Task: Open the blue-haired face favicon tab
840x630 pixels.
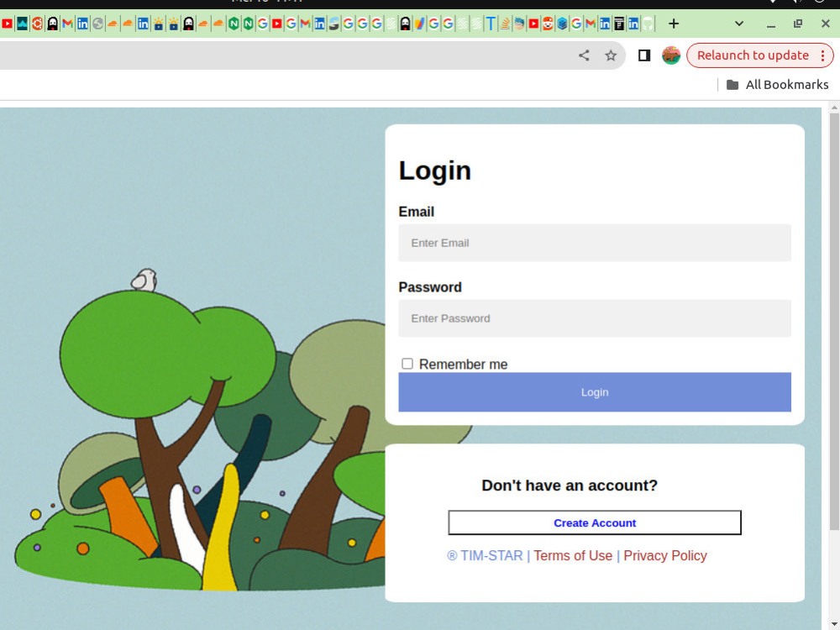Action: (x=519, y=24)
